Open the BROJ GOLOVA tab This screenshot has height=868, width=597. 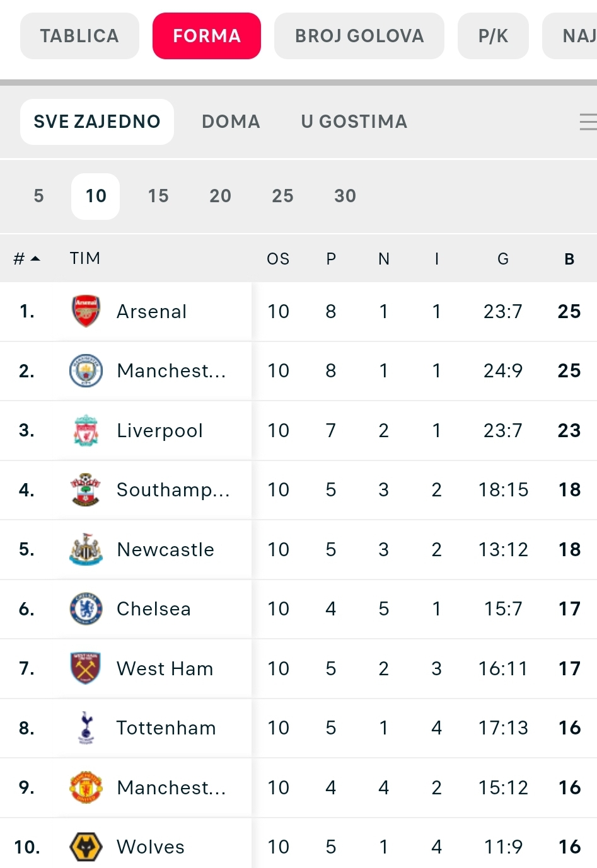(x=359, y=36)
